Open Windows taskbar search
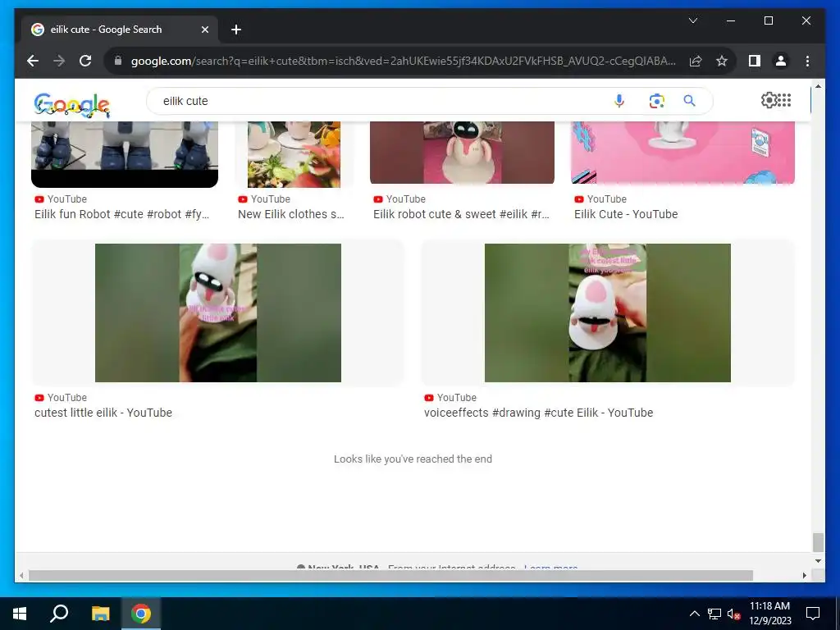The width and height of the screenshot is (840, 630). tap(59, 614)
